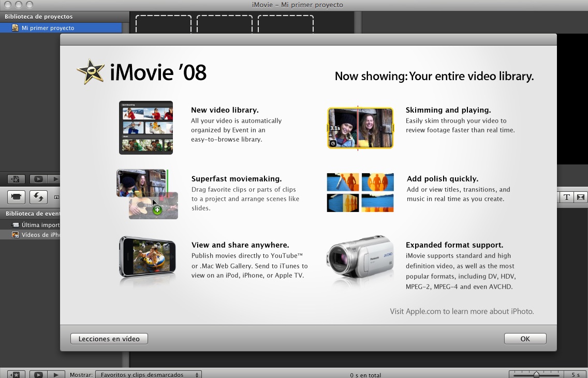
Task: Click 'New video library.' heading
Action: pyautogui.click(x=225, y=110)
